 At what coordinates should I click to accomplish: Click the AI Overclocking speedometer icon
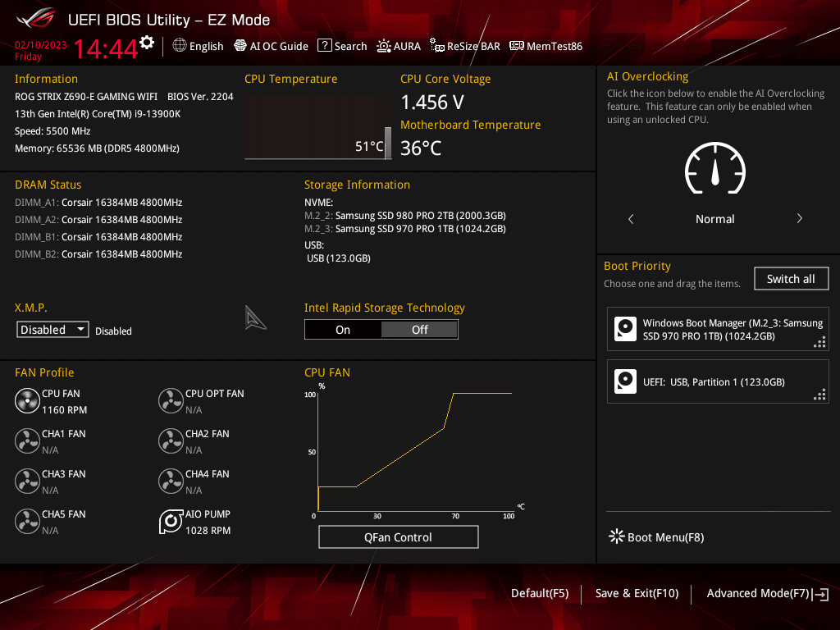coord(715,168)
